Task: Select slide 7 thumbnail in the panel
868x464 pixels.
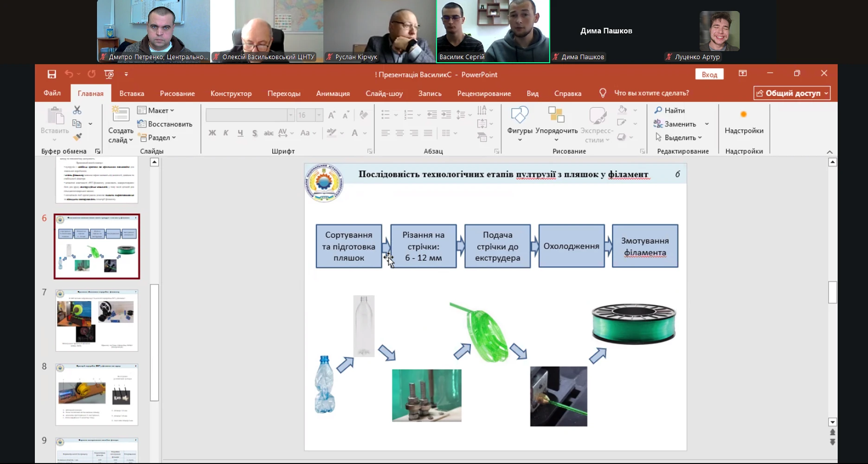Action: point(96,320)
